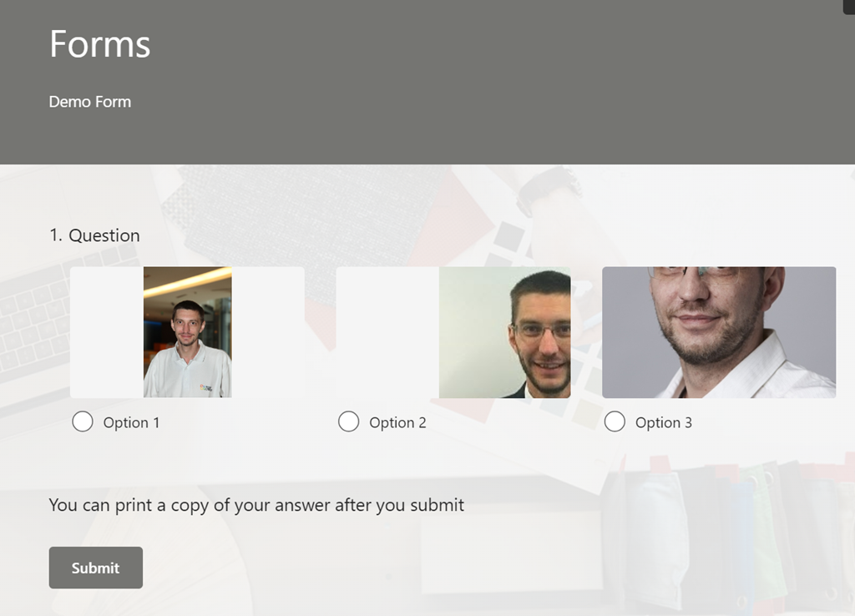Choose the Option 2 radio circle
The height and width of the screenshot is (616, 855).
(x=348, y=422)
